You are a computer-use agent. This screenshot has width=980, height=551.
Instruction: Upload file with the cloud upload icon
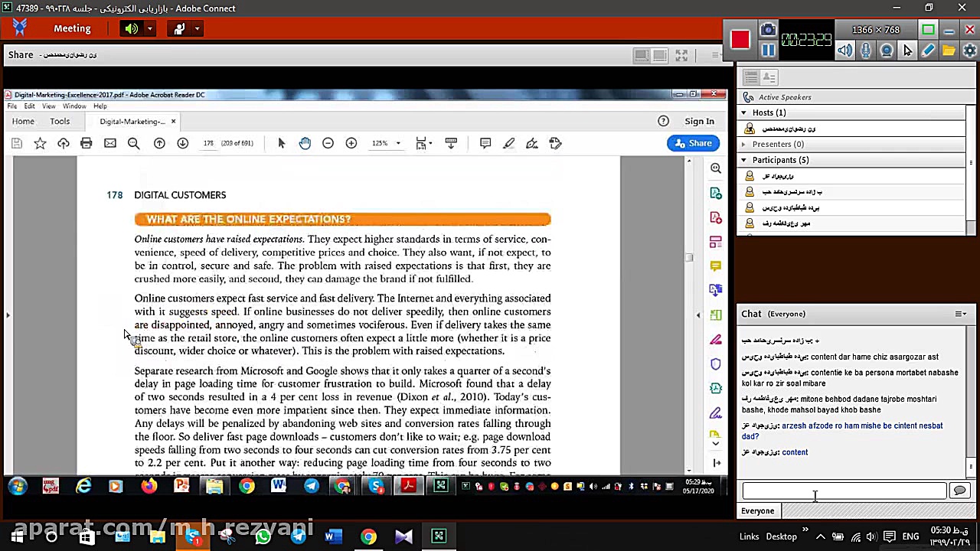[x=64, y=143]
